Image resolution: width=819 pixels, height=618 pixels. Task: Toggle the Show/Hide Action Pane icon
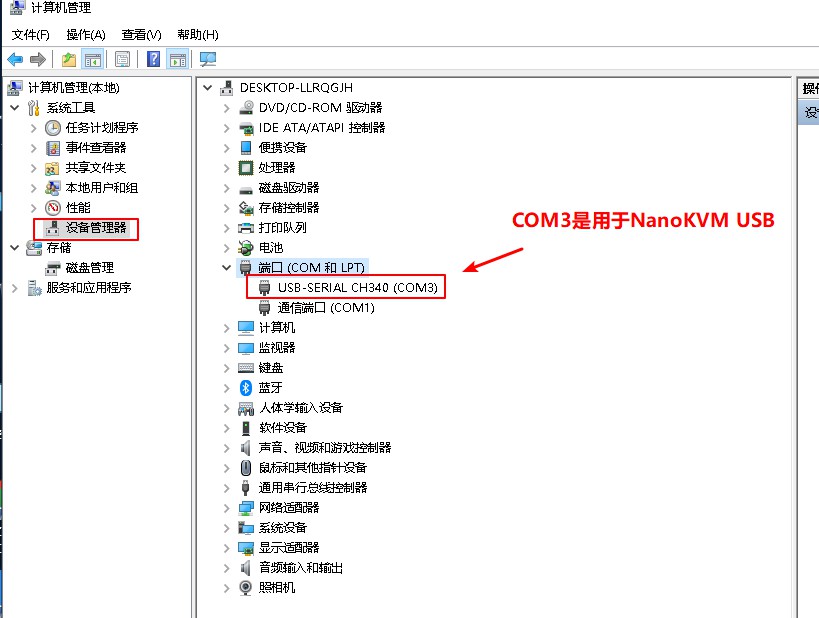[178, 60]
